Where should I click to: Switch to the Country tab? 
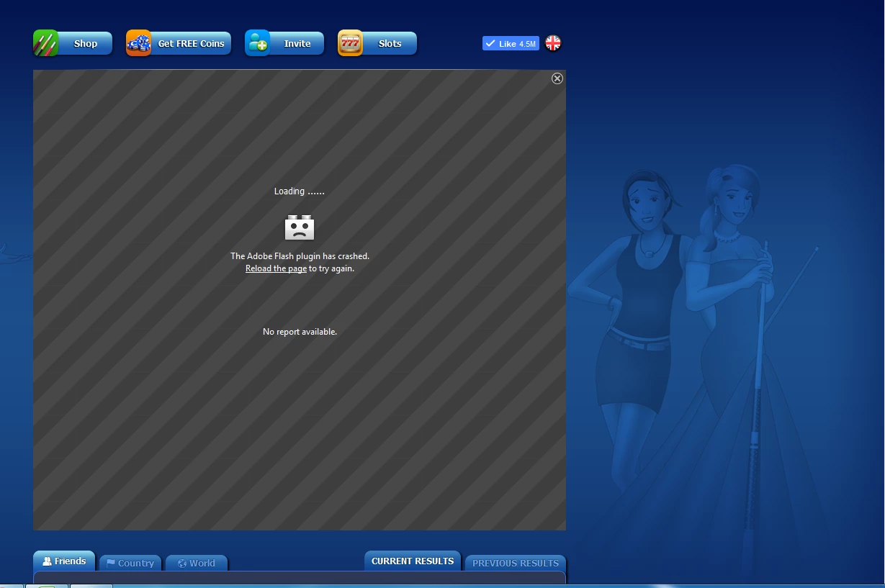click(130, 563)
